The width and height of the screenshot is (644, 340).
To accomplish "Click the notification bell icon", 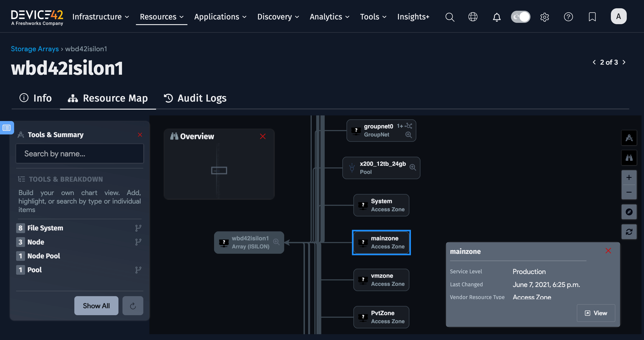I will (496, 17).
